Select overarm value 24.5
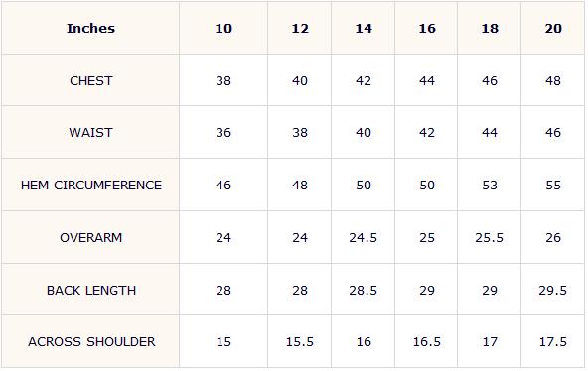 363,238
